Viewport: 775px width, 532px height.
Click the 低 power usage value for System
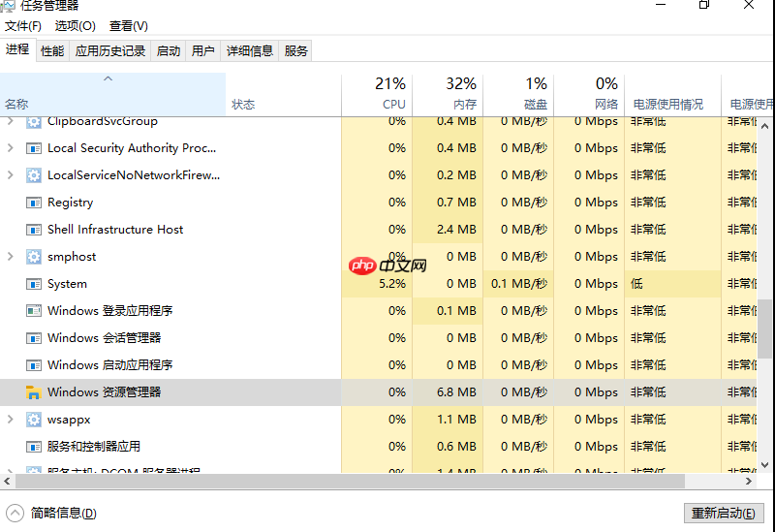636,284
